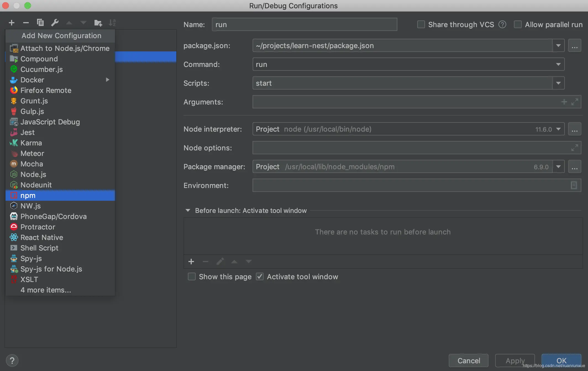Open the Scripts dropdown arrow

tap(558, 83)
